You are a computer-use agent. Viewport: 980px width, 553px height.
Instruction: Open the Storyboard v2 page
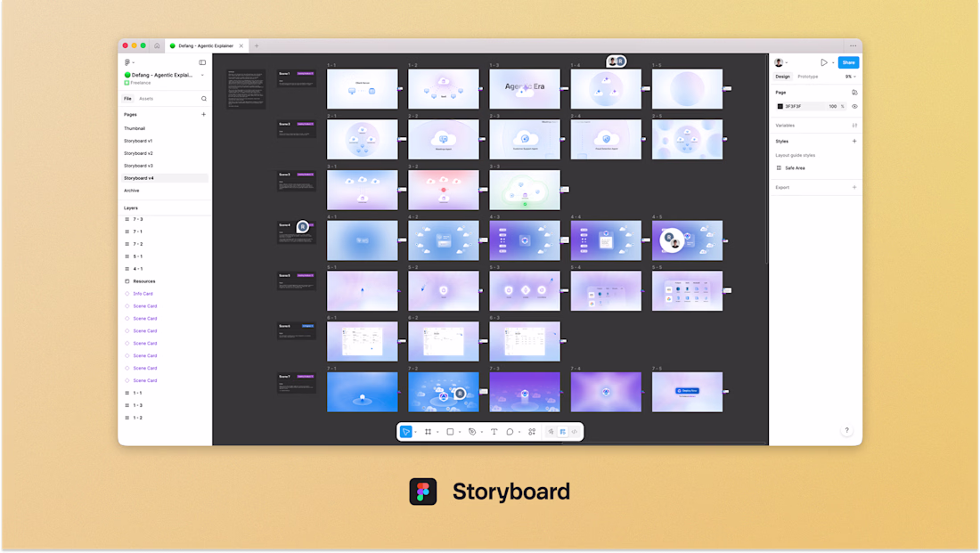(138, 153)
